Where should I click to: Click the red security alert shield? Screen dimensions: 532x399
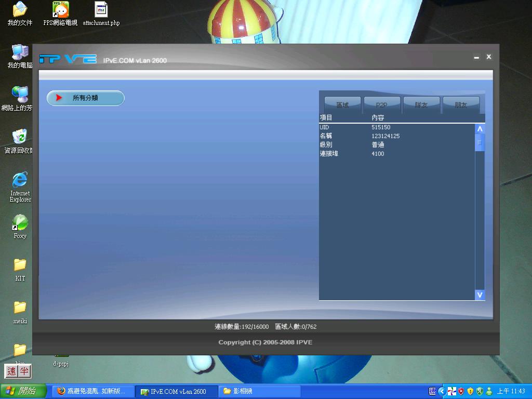pos(461,391)
